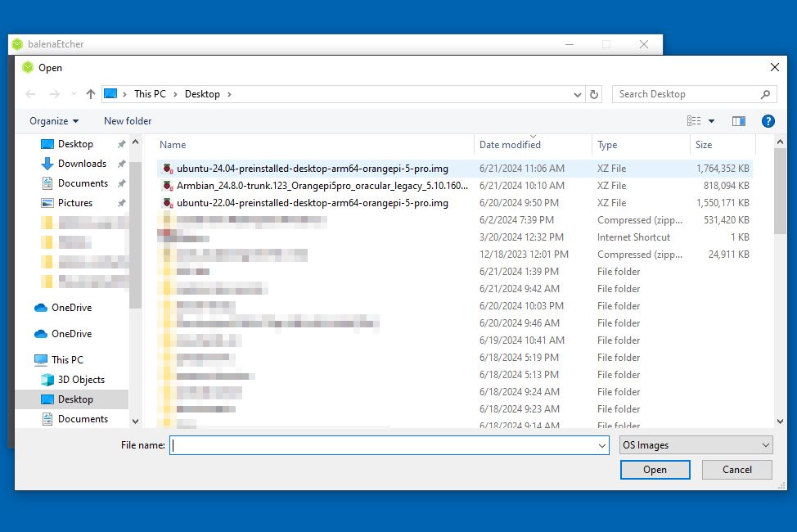Select the Armbian_24.8.0-trunk.123 Orangepi5pro file
The width and height of the screenshot is (797, 532).
click(455, 186)
